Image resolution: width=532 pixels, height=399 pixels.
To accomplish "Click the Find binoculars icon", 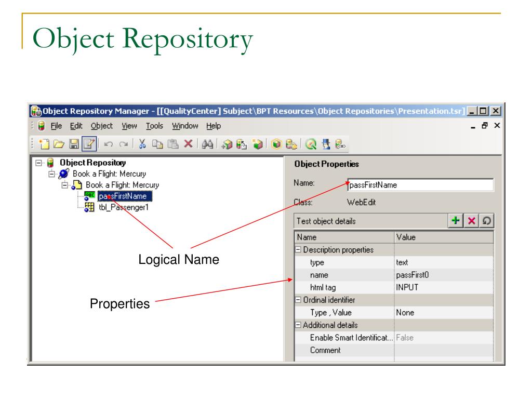I will coord(207,144).
